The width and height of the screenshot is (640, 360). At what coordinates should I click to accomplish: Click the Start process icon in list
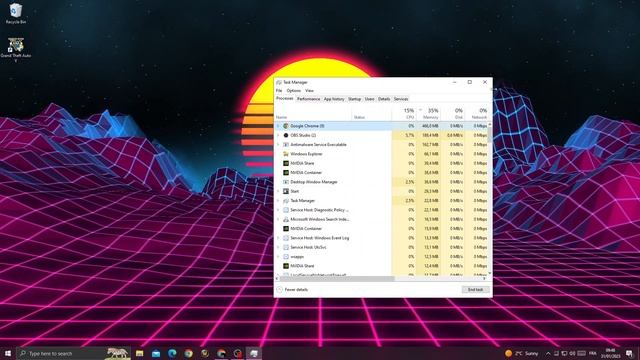coord(286,191)
